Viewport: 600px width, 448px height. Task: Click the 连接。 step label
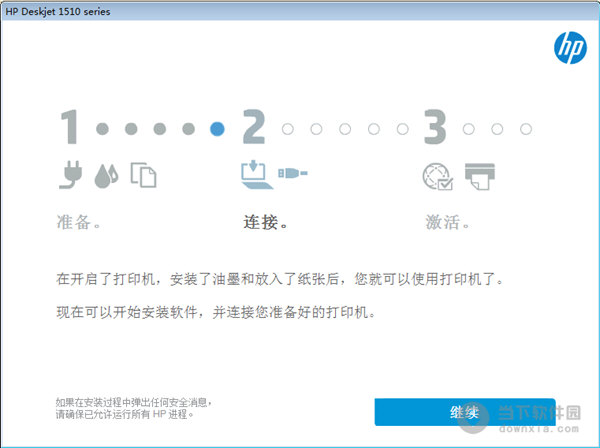tap(265, 222)
